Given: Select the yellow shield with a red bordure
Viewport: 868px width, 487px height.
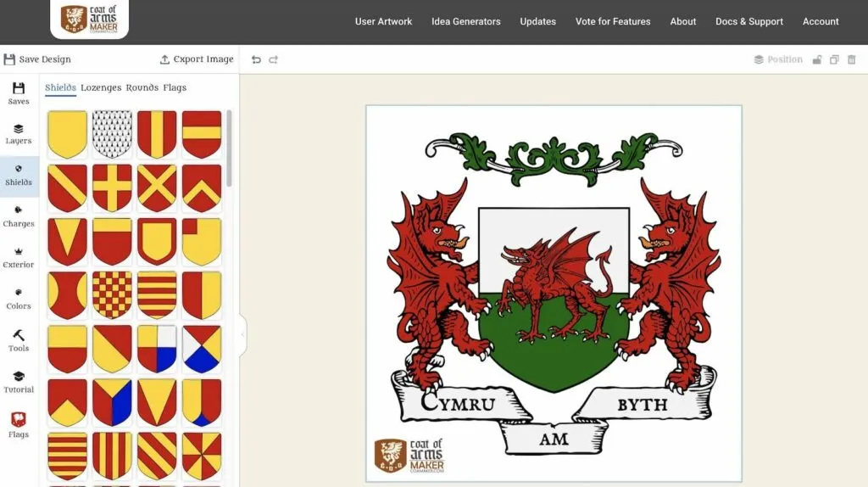Looking at the screenshot, I should (157, 242).
